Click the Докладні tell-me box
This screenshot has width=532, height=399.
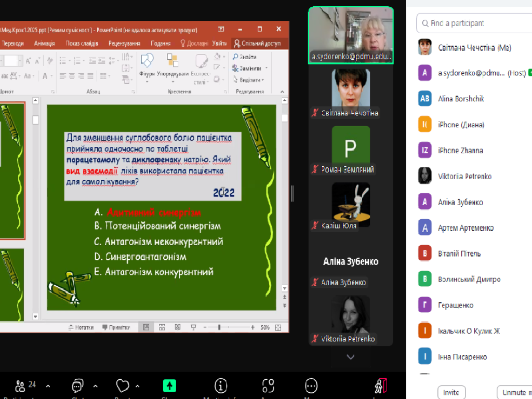point(194,44)
